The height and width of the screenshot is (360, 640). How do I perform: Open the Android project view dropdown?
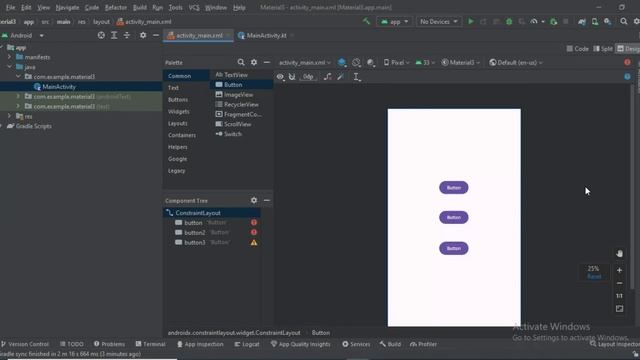23,36
